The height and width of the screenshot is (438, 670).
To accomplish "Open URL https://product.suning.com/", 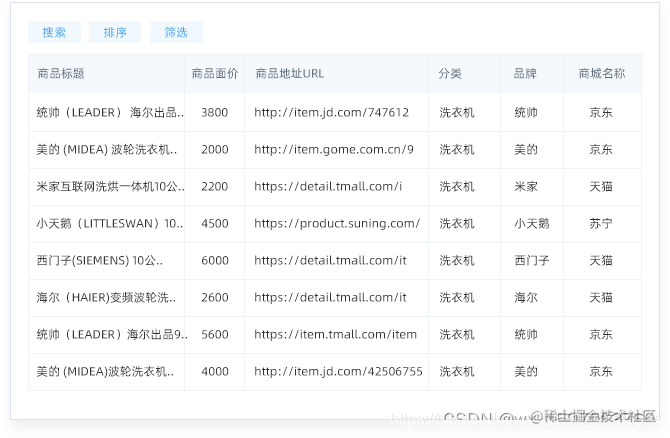I will (x=337, y=223).
